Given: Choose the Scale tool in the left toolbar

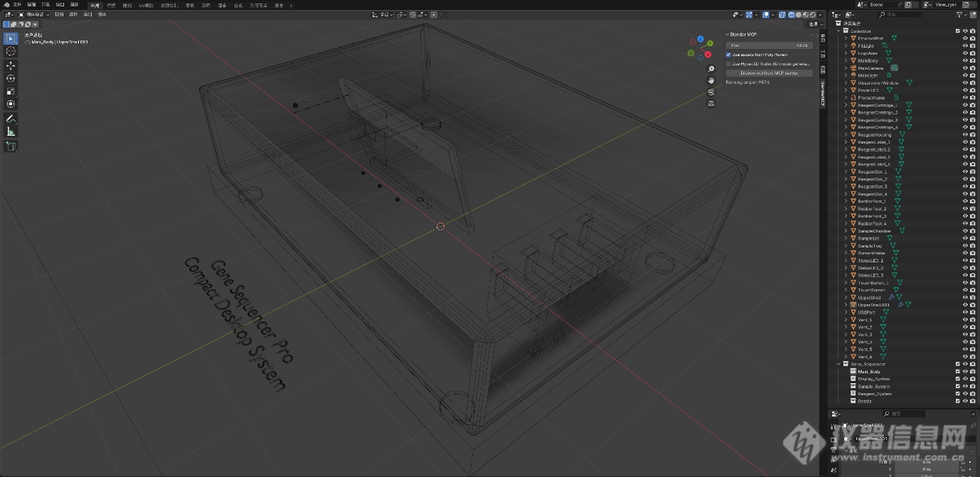Looking at the screenshot, I should point(11,91).
